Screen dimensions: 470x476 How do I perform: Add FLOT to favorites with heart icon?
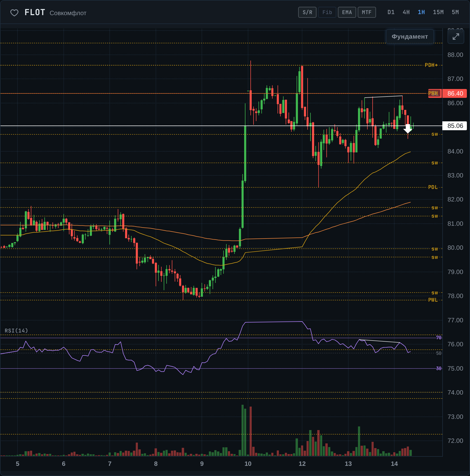click(14, 13)
